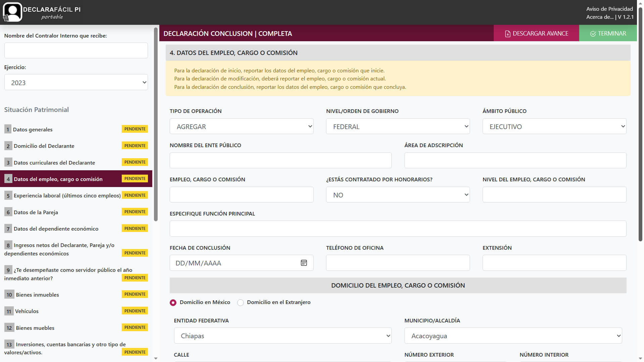Click the Extensión input field
Screen dimensions: 644x362
554,263
